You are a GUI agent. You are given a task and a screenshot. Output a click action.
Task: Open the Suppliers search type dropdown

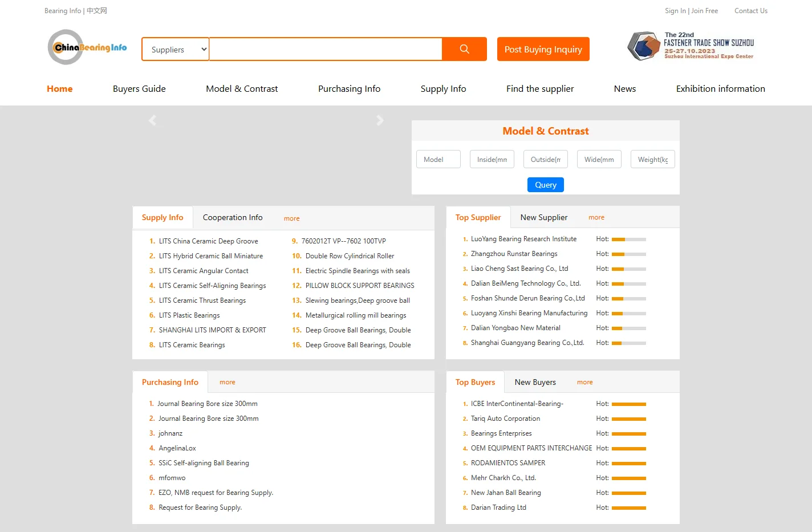176,50
